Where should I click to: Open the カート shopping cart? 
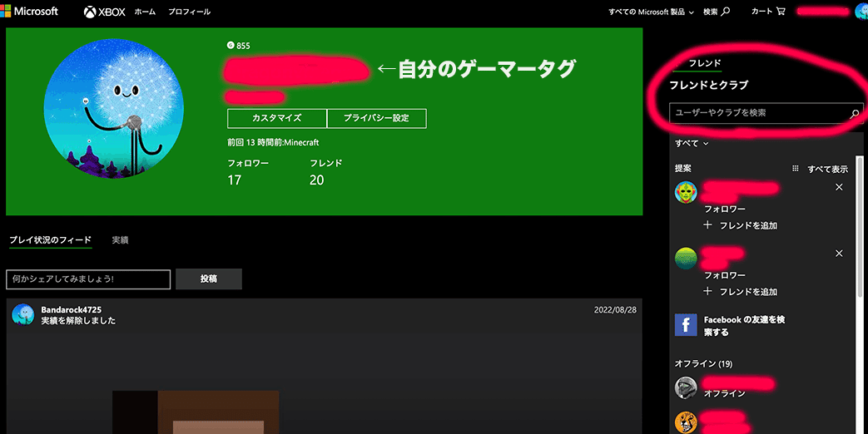pos(768,11)
